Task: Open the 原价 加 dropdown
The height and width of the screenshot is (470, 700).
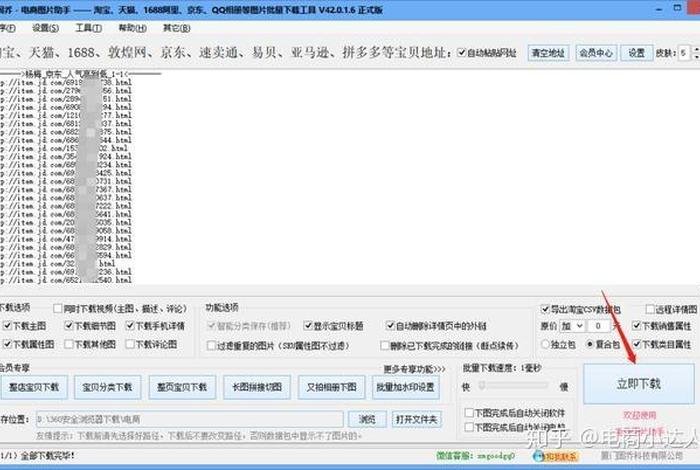Action: tap(572, 326)
